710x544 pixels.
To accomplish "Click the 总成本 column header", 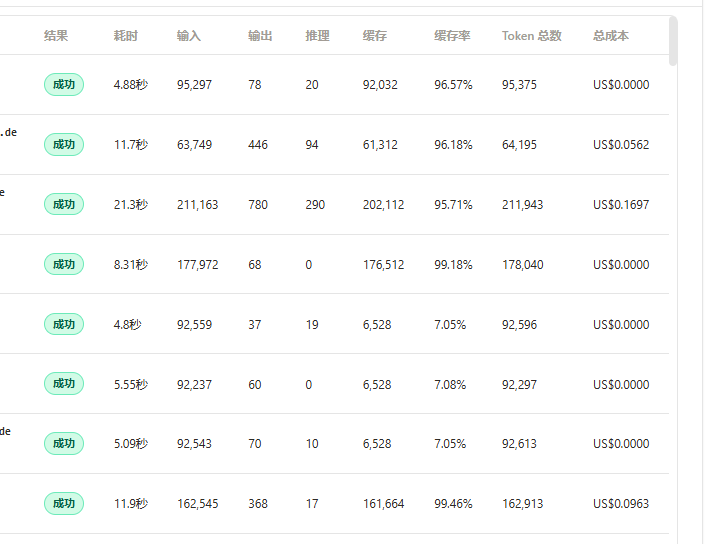I will [611, 36].
